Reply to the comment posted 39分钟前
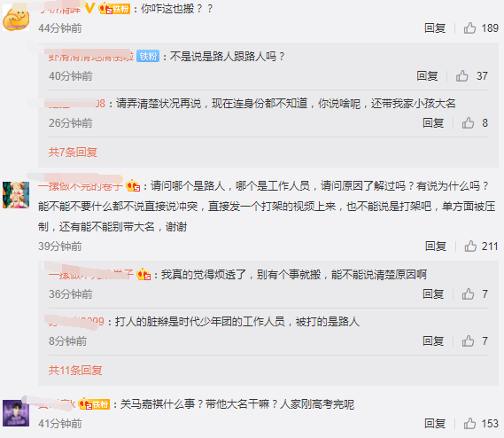The width and height of the screenshot is (504, 438). 436,246
